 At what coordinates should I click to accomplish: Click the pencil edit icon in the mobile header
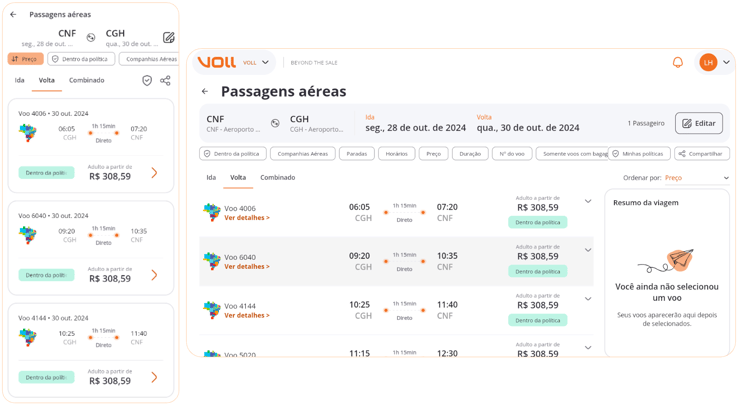point(169,37)
